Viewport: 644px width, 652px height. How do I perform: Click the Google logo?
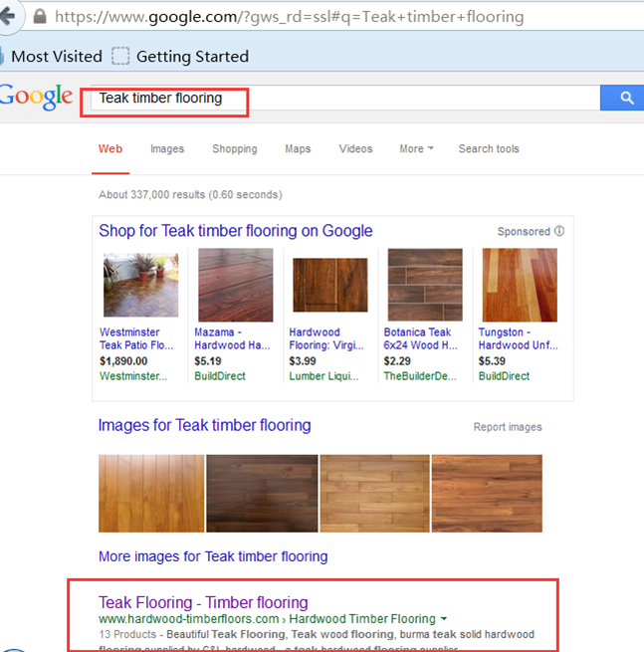(36, 98)
